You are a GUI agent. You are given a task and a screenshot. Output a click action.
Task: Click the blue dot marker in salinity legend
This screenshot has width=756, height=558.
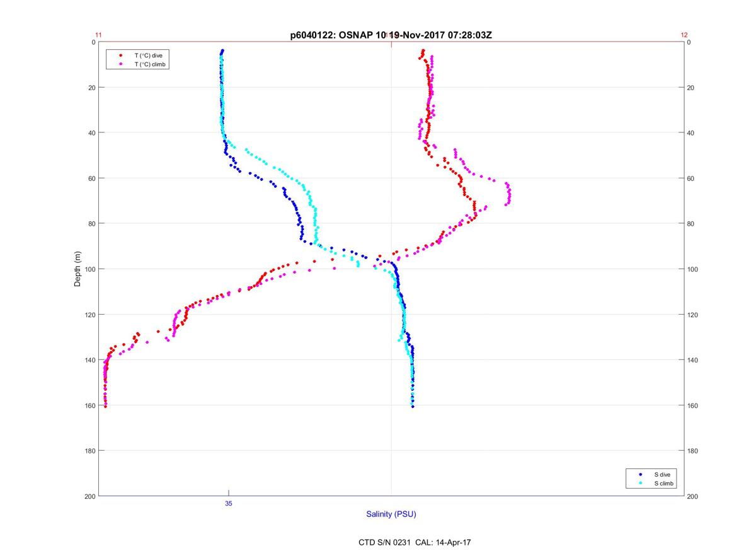click(640, 474)
